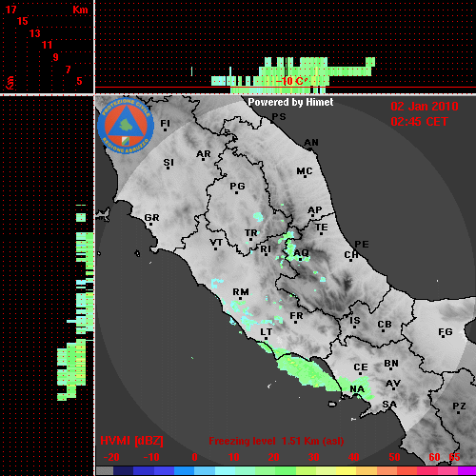Click the city marker labeled TR

[250, 234]
